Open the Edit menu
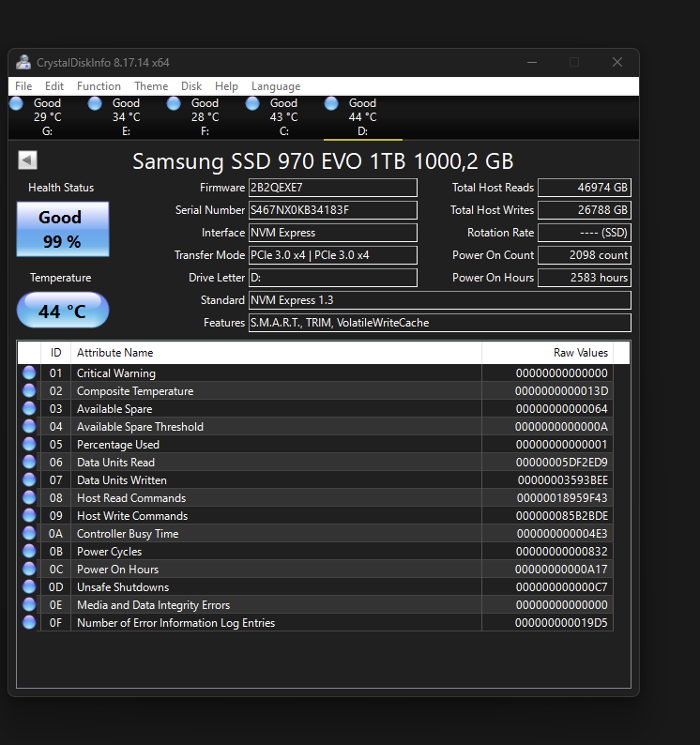700x745 pixels. 54,86
